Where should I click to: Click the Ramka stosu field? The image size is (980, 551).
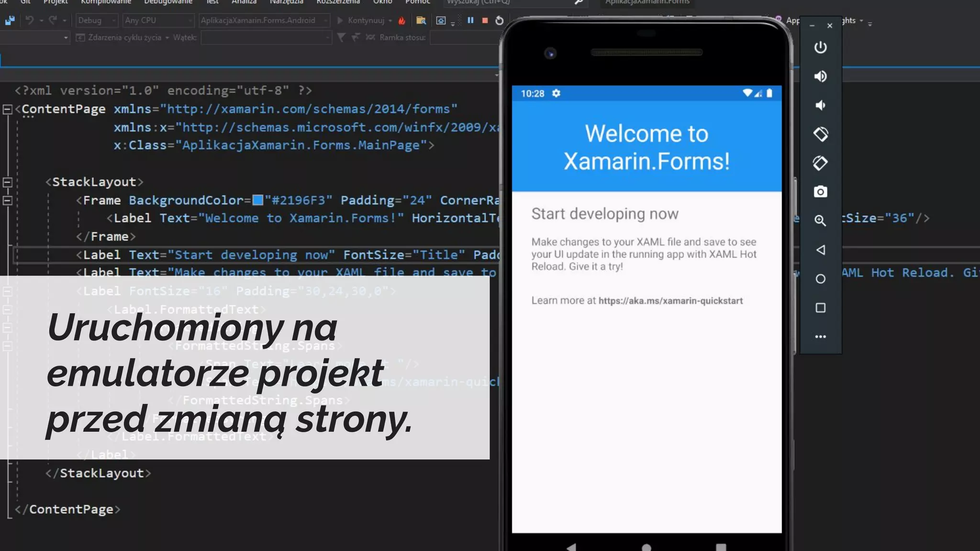click(x=465, y=37)
